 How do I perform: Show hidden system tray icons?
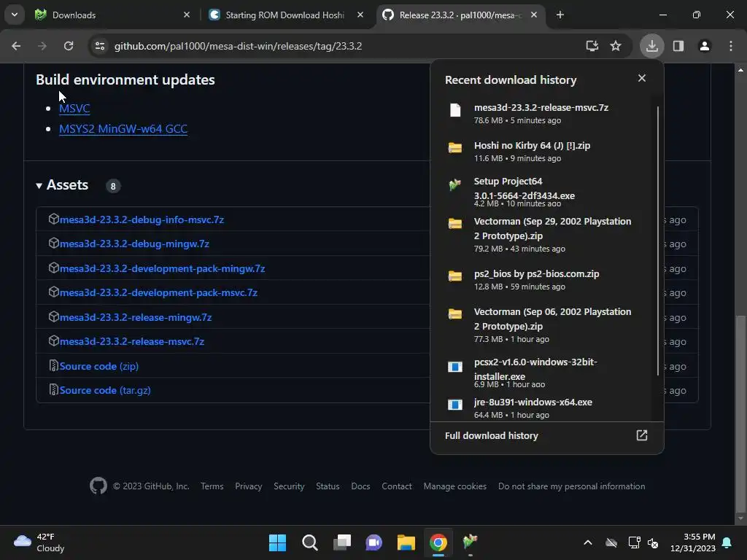(x=588, y=542)
